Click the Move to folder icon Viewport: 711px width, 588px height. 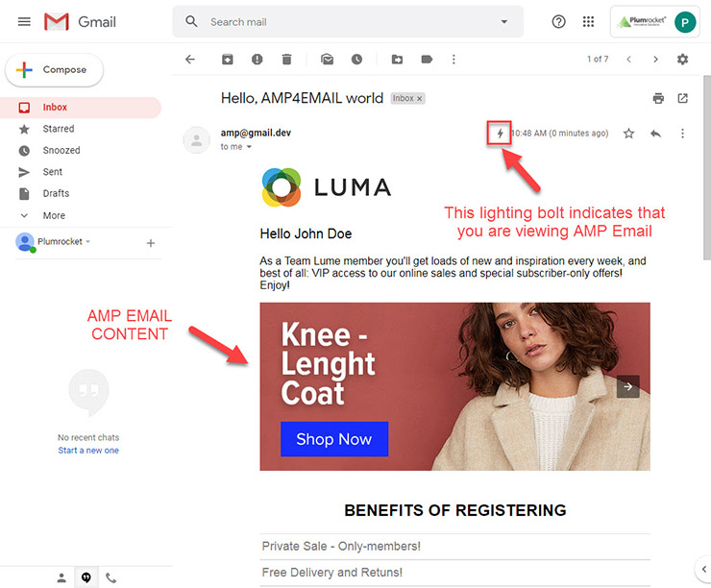pyautogui.click(x=397, y=60)
